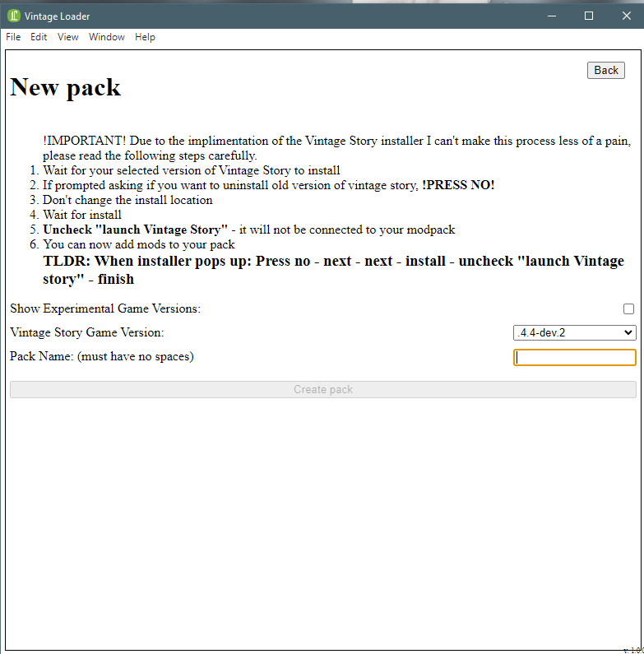Click the Vintage Loader app icon
644x654 pixels.
(14, 16)
